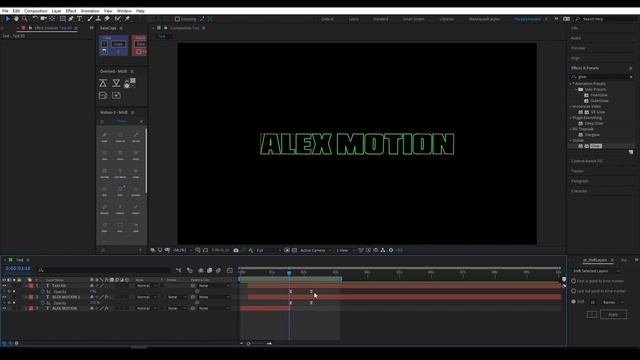Open the Composition menu
Screen dimensions: 640x360
(x=36, y=11)
